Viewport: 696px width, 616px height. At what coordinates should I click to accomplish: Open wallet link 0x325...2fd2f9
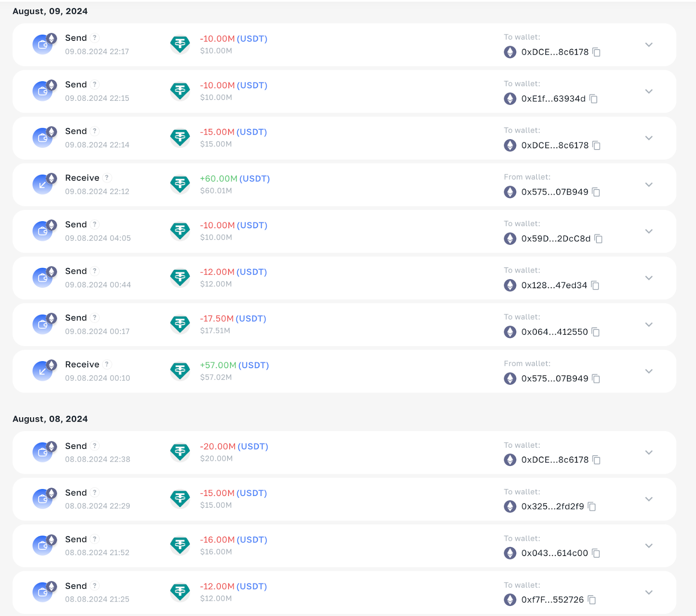(x=552, y=506)
